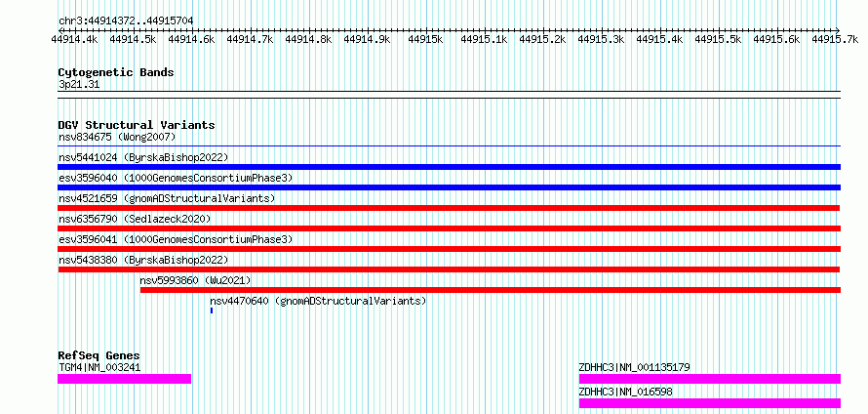This screenshot has height=414, width=868.
Task: Click the chr3:44914372..44915704 coordinate label
Action: click(126, 21)
